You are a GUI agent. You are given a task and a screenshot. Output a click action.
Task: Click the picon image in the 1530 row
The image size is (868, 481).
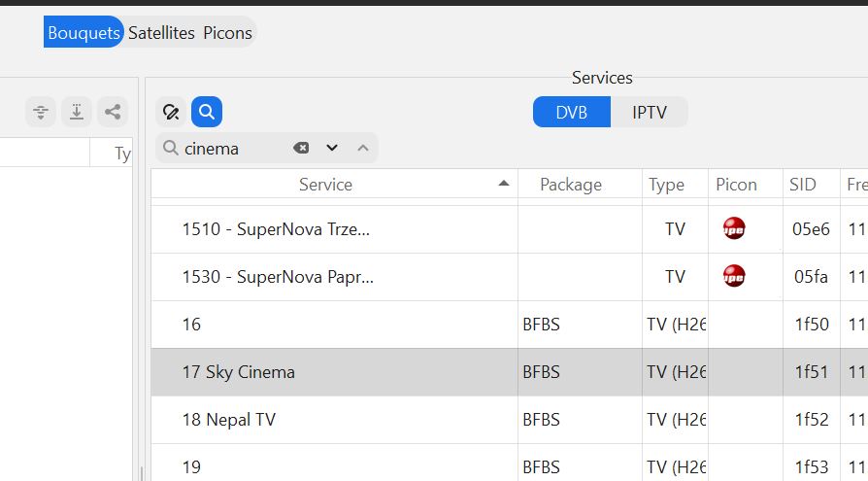pos(734,276)
